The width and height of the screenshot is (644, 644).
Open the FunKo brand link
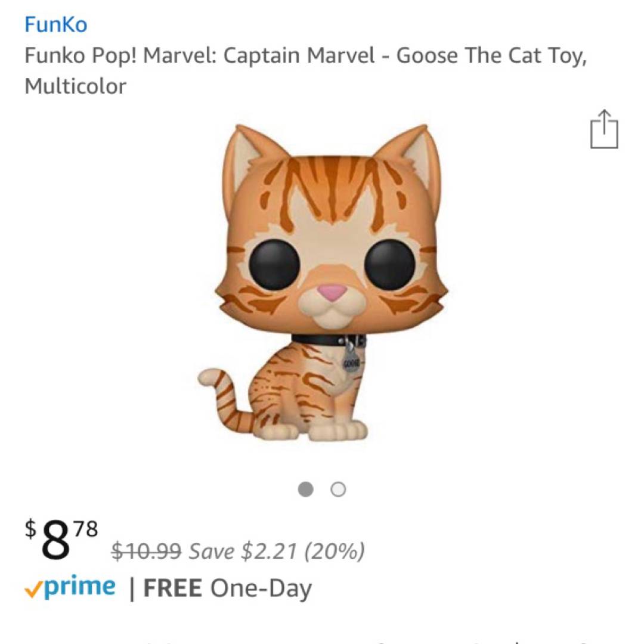pyautogui.click(x=55, y=24)
